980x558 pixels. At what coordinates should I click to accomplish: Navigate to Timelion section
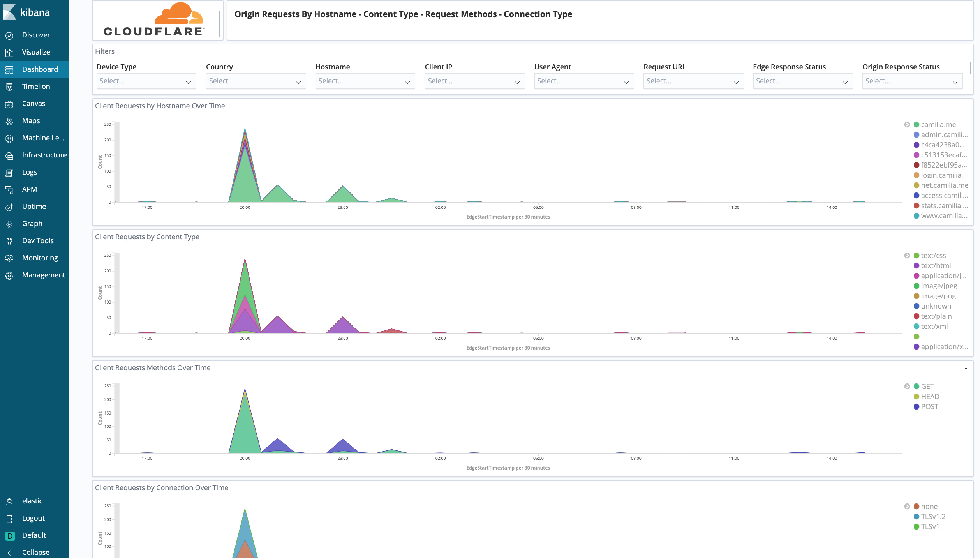tap(35, 86)
